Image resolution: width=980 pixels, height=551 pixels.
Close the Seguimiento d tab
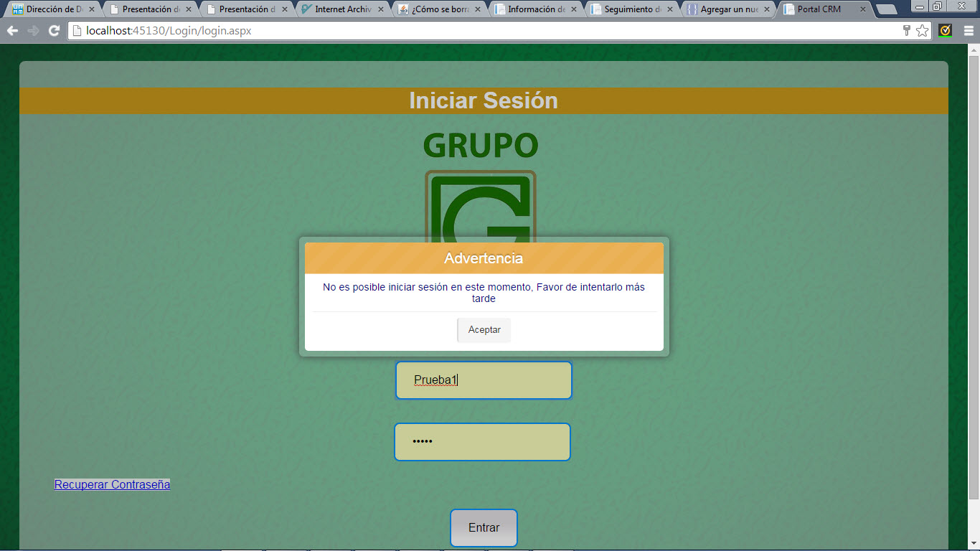coord(670,10)
